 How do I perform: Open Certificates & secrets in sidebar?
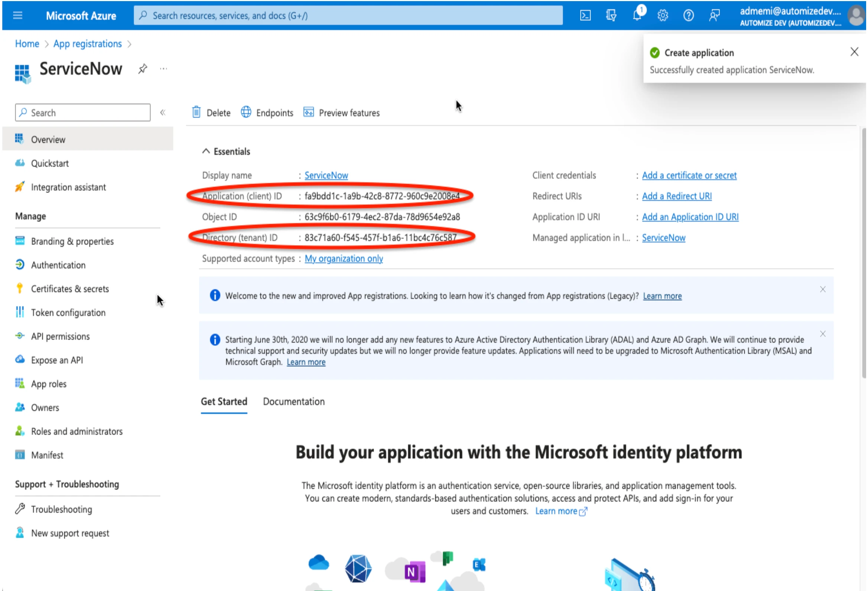coord(70,288)
